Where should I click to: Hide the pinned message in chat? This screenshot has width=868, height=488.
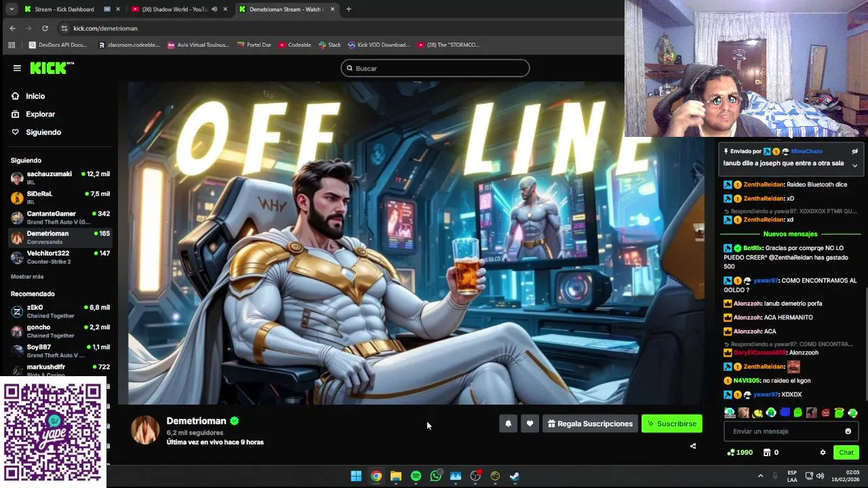854,151
